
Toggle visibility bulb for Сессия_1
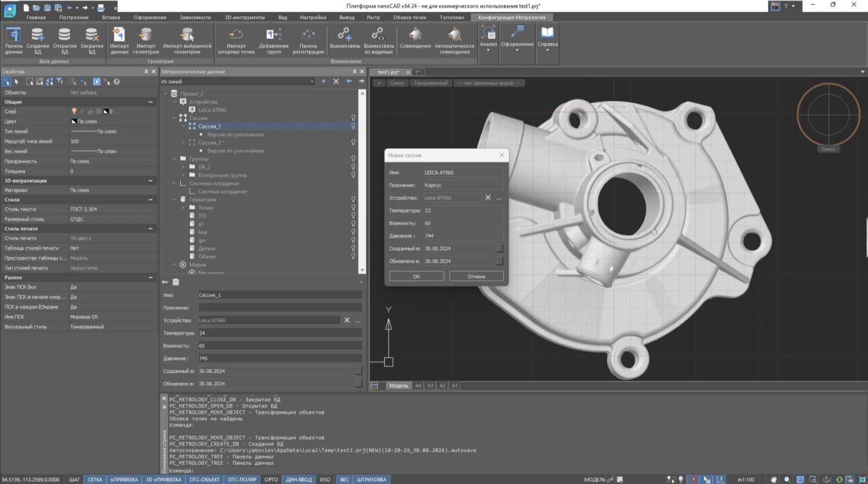[353, 126]
